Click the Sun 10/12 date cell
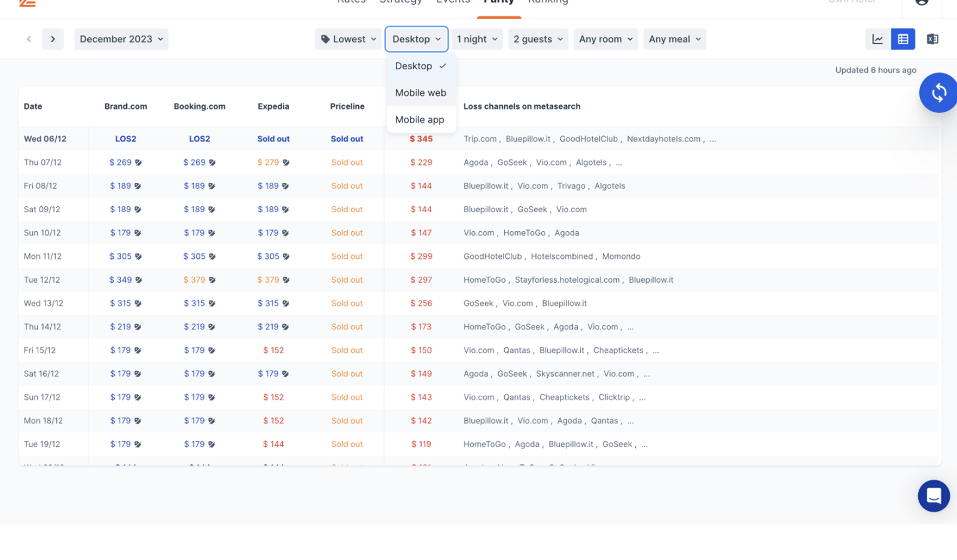The image size is (957, 560). click(x=42, y=233)
